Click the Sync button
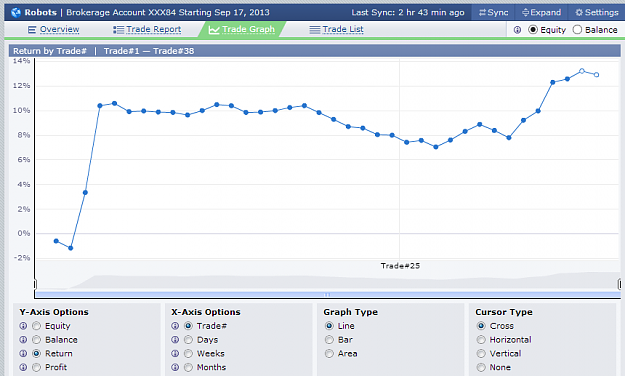Image resolution: width=625 pixels, height=376 pixels. point(493,12)
